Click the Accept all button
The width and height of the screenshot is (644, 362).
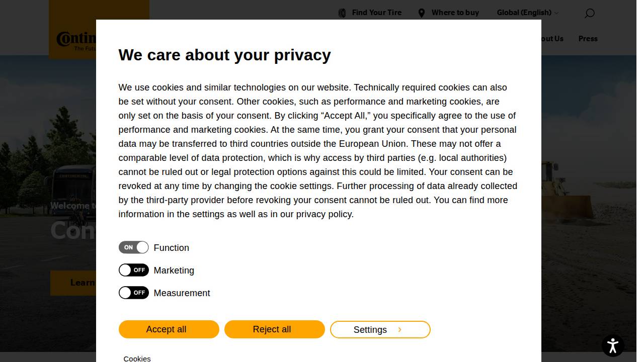click(x=169, y=329)
